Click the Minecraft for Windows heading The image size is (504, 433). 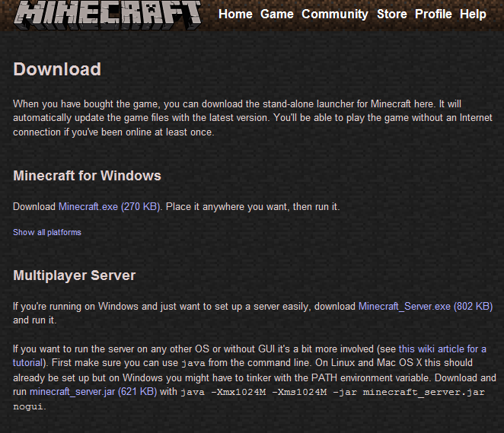point(87,176)
